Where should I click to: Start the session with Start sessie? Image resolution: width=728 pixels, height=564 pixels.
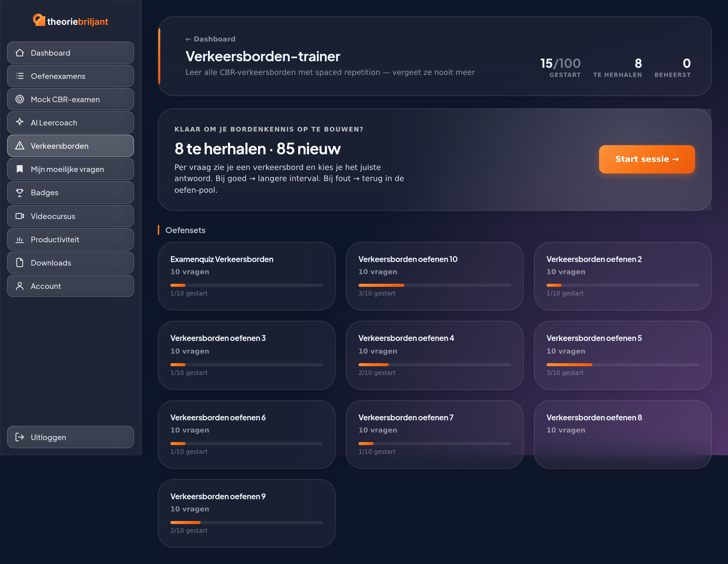tap(647, 159)
